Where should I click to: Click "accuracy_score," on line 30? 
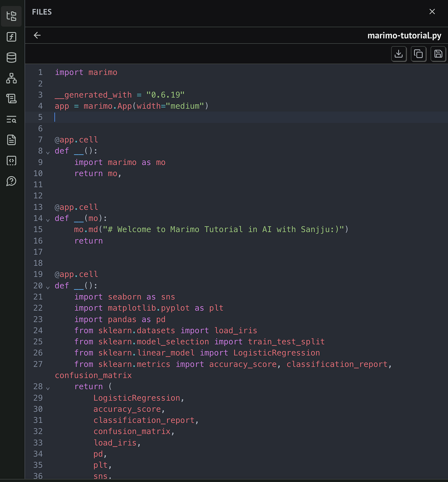129,409
